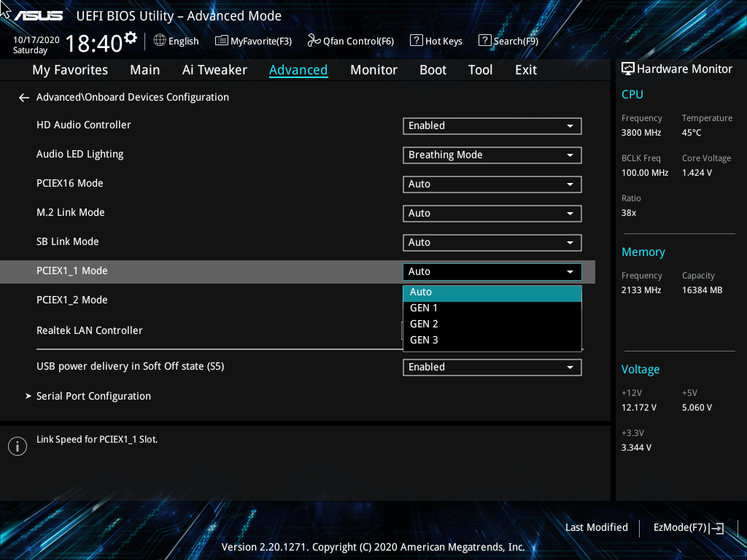Click the PCIEX1_1 Mode row label
Screen dimensions: 747x560
pos(72,271)
